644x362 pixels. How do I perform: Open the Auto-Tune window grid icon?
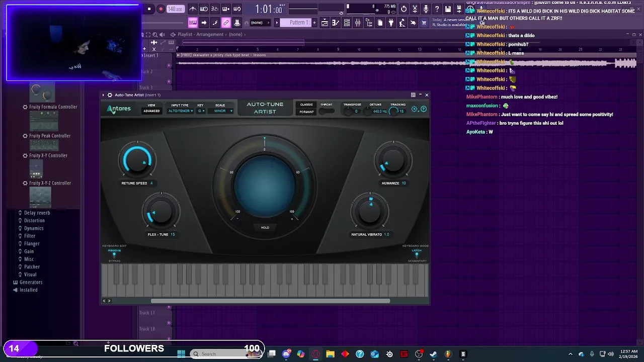[x=413, y=95]
